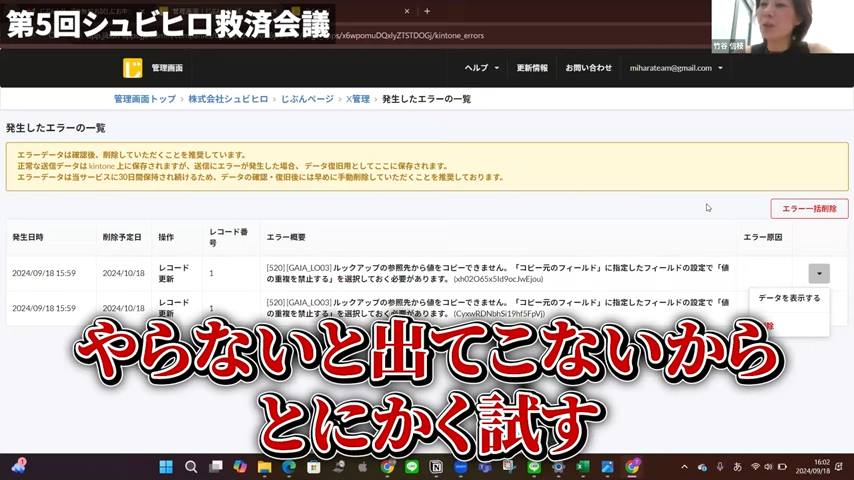Select データを表示する from the row menu
The width and height of the screenshot is (854, 480).
click(789, 298)
